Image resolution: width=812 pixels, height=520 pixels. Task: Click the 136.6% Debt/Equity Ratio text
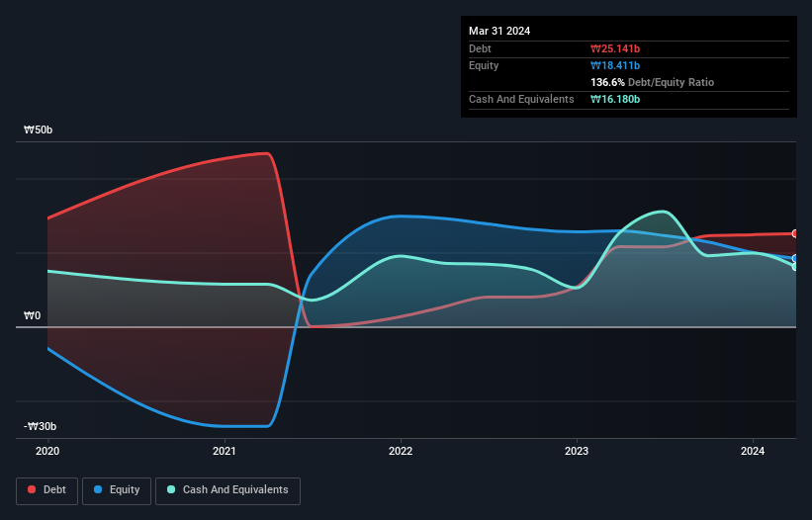click(x=652, y=82)
